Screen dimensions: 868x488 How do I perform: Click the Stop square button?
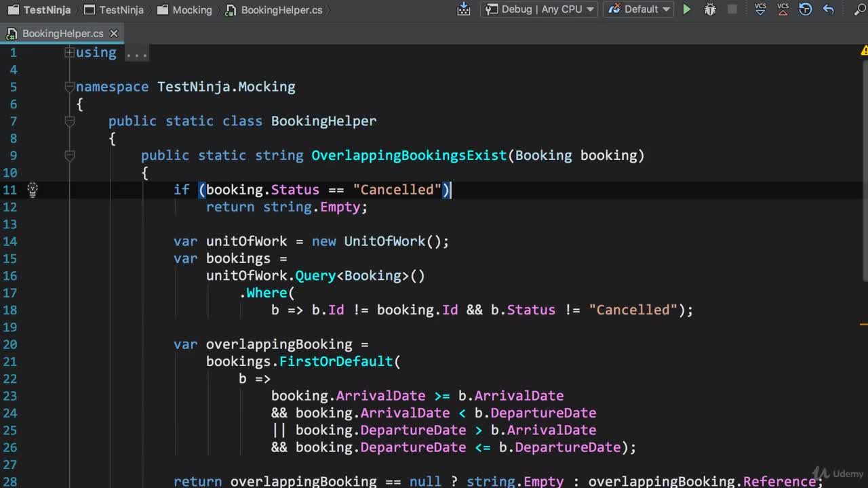[732, 9]
